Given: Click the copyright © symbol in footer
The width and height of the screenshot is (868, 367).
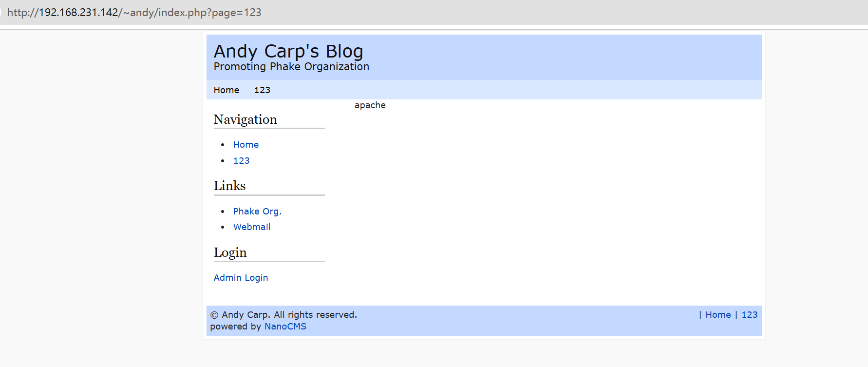Looking at the screenshot, I should 214,315.
